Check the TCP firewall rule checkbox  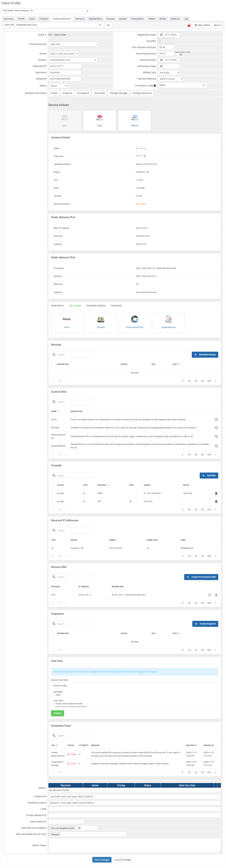coord(53,501)
